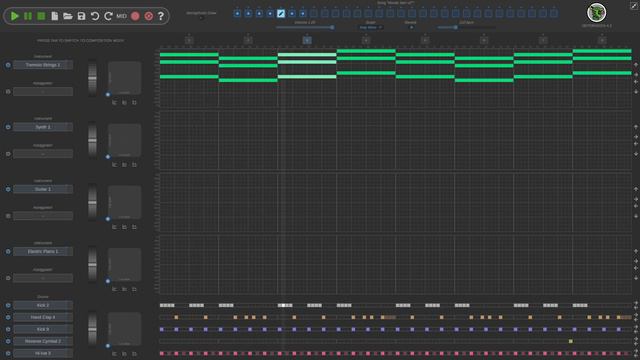Click the rightmost icon beneath Synth 1 XY pad
Image resolution: width=640 pixels, height=360 pixels.
[x=134, y=165]
